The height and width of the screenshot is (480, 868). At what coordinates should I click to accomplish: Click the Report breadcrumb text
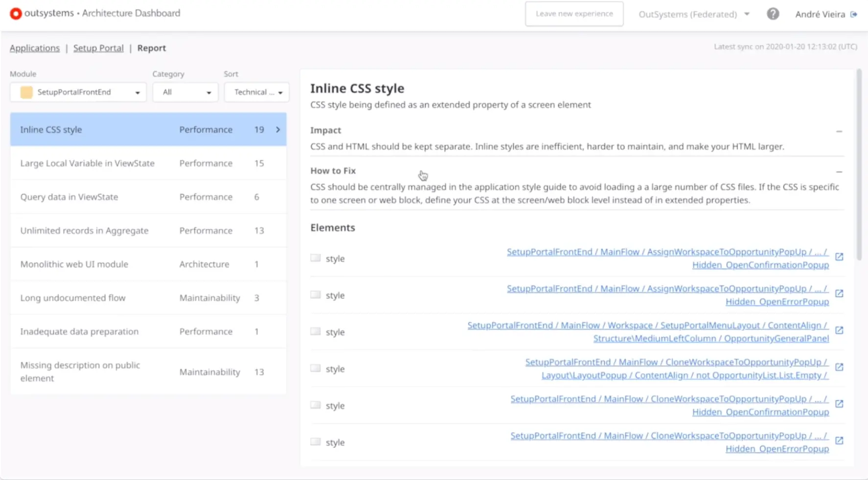(152, 48)
